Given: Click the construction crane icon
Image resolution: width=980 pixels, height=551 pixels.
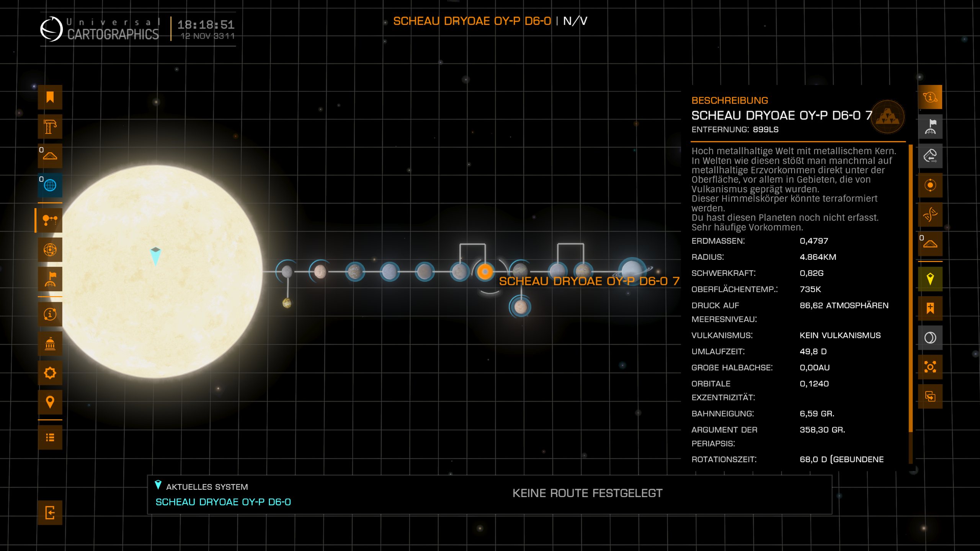Looking at the screenshot, I should pyautogui.click(x=50, y=127).
